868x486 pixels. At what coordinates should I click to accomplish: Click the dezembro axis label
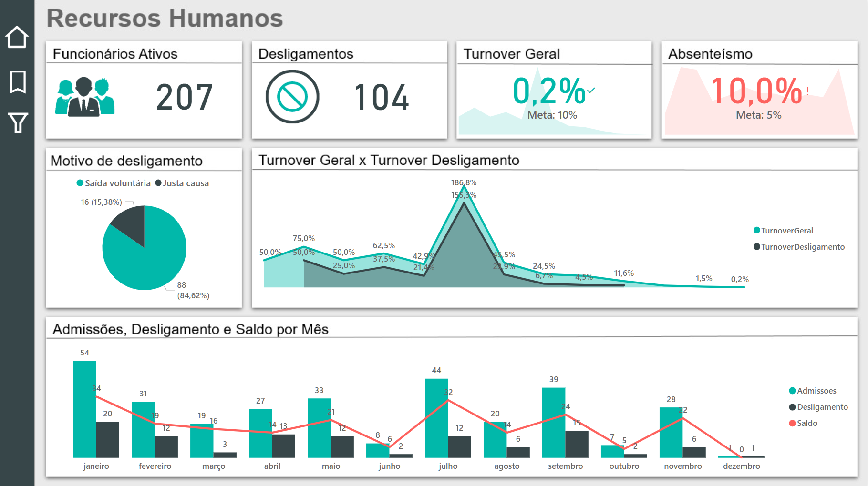tap(742, 466)
